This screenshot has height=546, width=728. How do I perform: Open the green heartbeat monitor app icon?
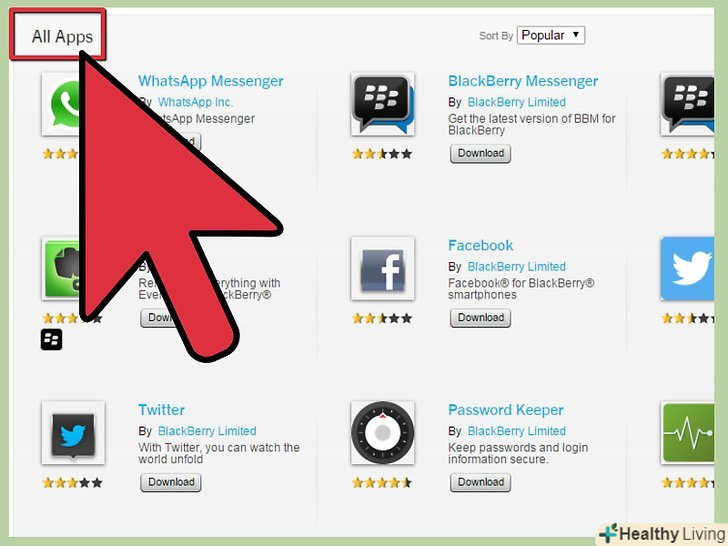click(x=687, y=433)
